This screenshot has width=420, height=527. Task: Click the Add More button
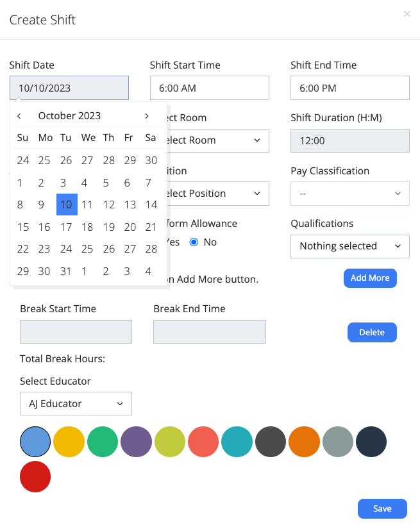tap(370, 278)
